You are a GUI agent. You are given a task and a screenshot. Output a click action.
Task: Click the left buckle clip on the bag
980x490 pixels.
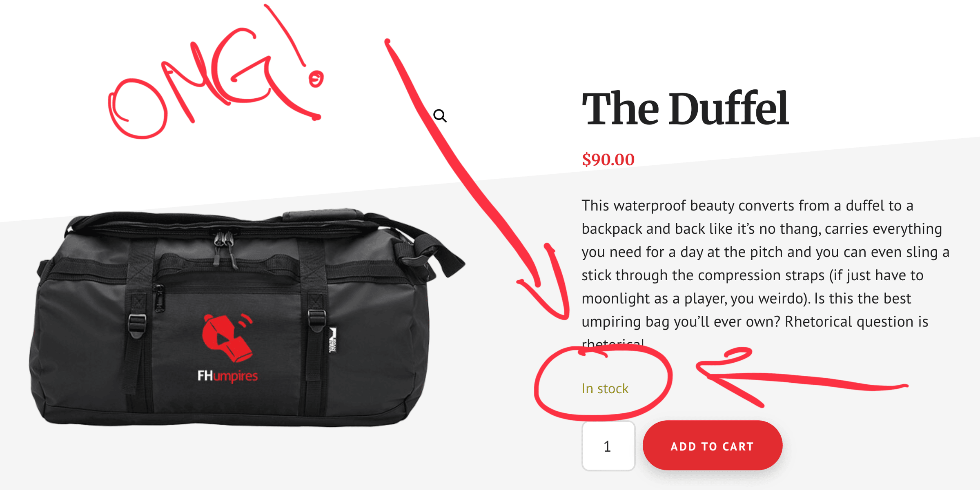pos(137,325)
